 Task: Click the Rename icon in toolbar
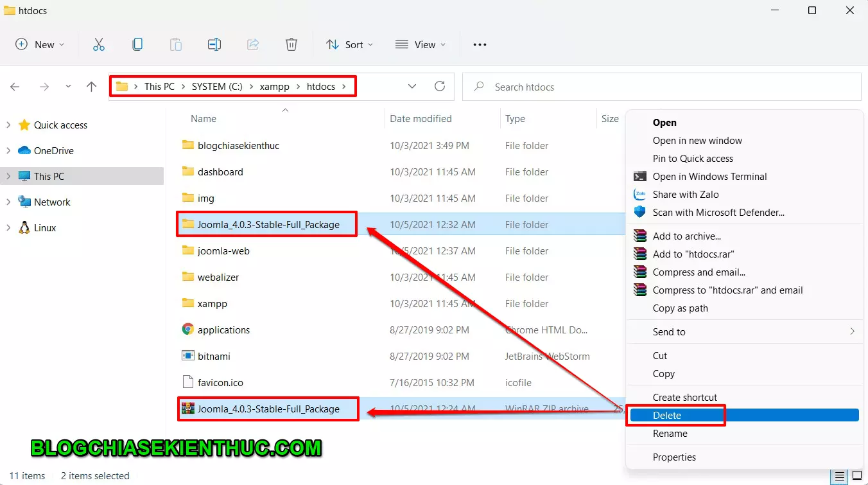tap(214, 44)
